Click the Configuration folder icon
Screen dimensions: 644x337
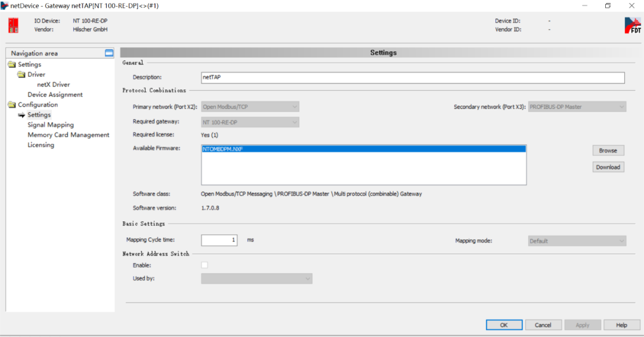click(x=12, y=105)
